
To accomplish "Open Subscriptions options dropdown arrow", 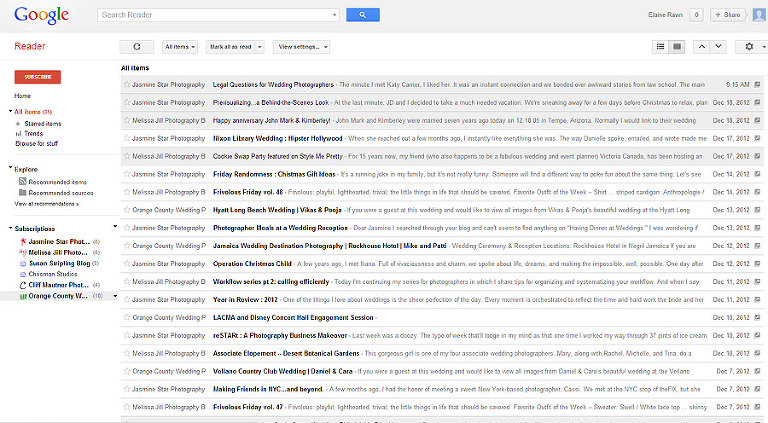I will pos(115,227).
